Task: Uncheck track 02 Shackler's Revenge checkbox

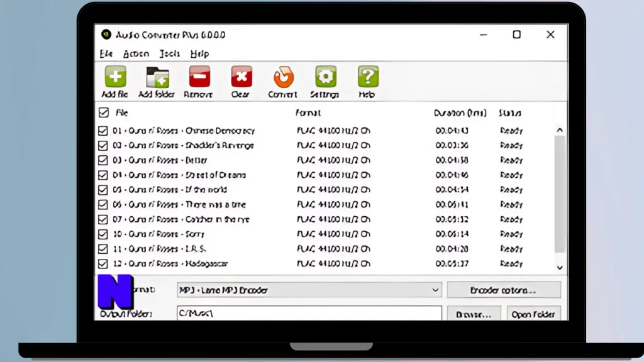Action: [x=103, y=146]
